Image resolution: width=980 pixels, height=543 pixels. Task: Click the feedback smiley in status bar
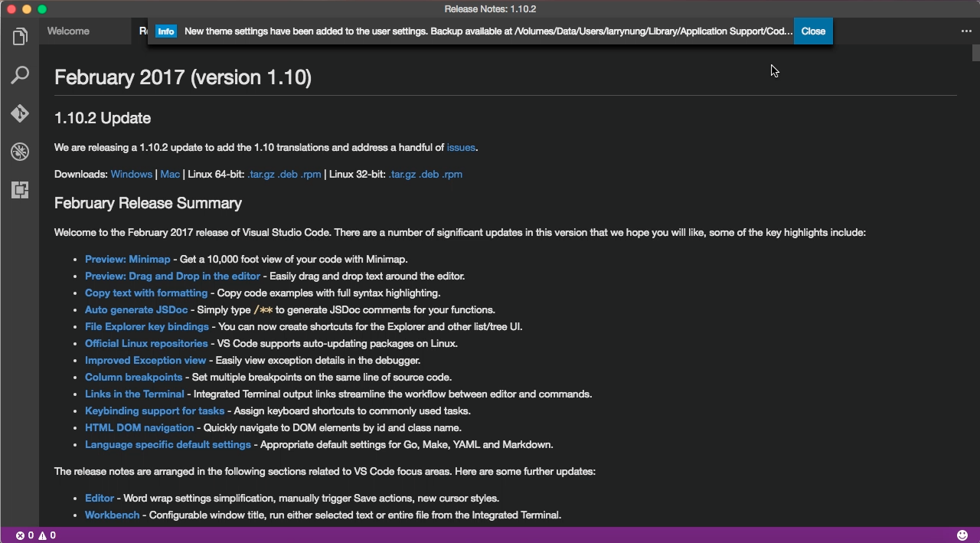[x=962, y=535]
